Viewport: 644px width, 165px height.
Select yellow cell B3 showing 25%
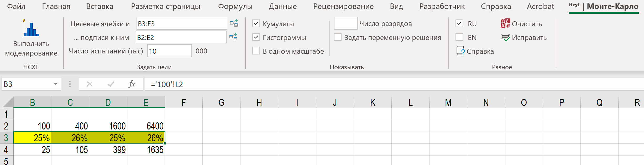click(x=32, y=138)
